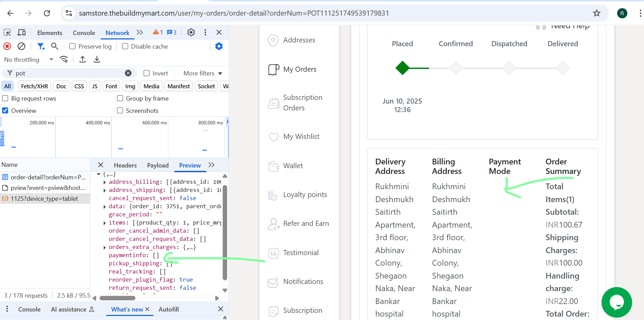Screen dimensions: 644x320
Task: Select the Preview tab
Action: point(190,165)
